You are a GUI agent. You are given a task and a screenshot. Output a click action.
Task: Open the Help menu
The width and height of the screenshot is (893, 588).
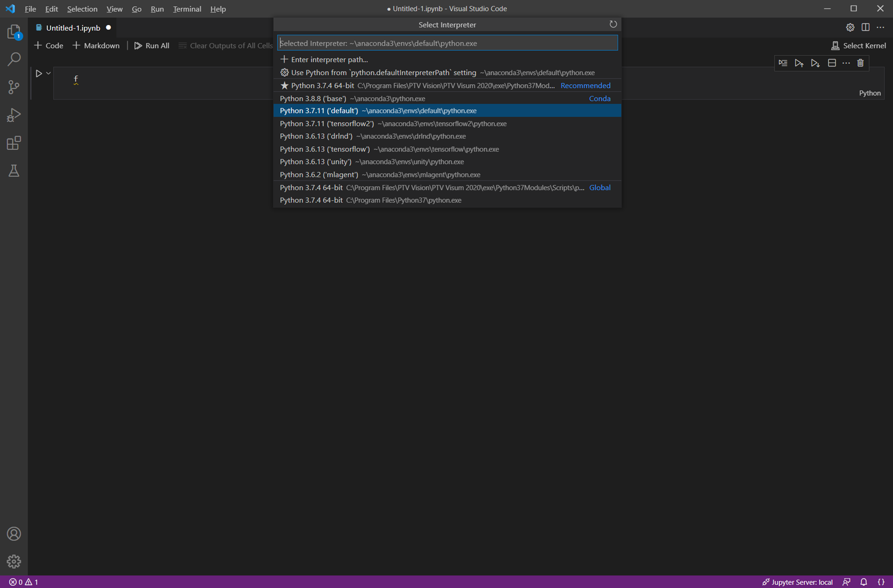click(218, 9)
